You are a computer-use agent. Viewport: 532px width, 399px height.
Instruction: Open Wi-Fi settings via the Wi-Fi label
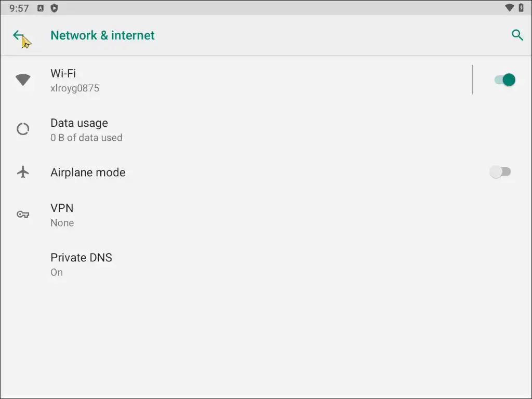[x=63, y=73]
